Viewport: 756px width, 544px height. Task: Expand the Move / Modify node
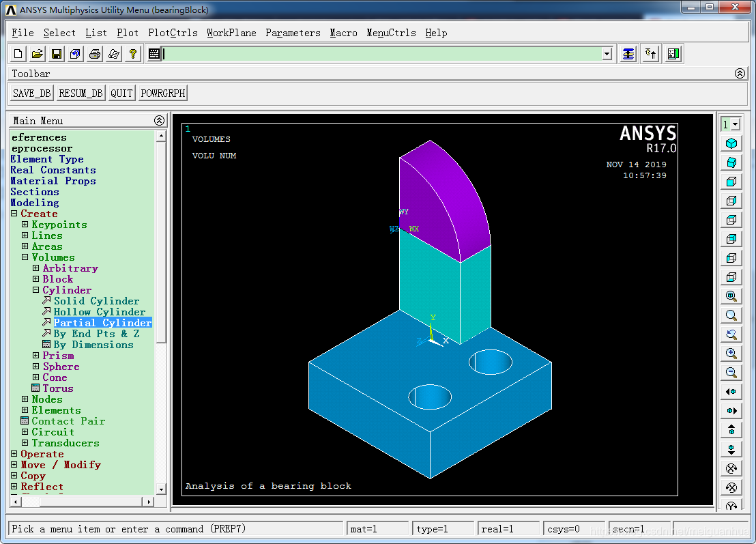click(14, 464)
